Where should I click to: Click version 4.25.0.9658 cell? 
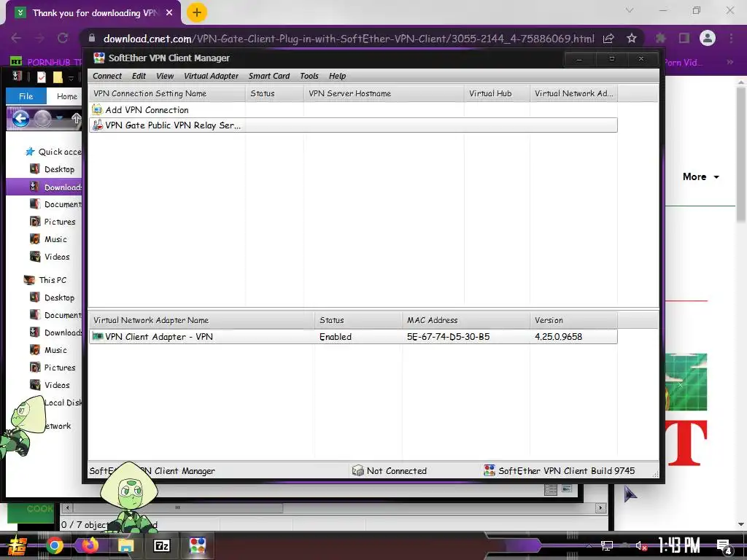click(558, 337)
